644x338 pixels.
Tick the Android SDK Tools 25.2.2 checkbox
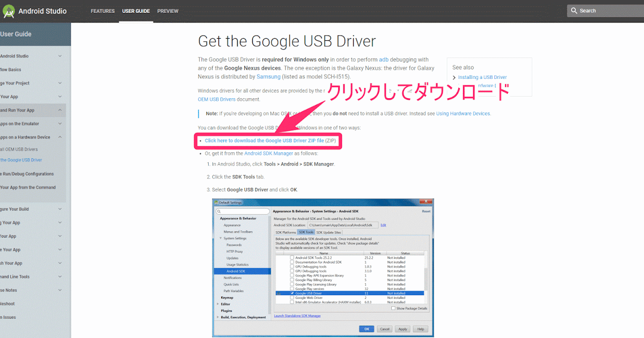292,258
